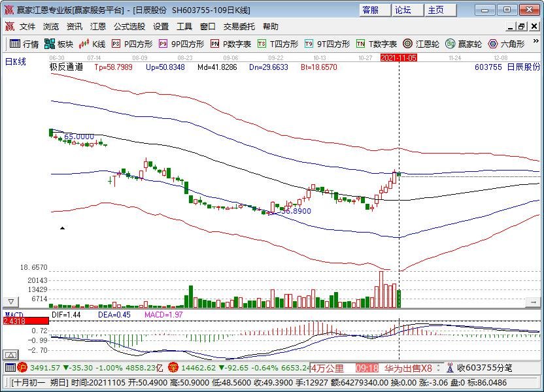Click the down-triangle button beside volume panel

(11, 302)
